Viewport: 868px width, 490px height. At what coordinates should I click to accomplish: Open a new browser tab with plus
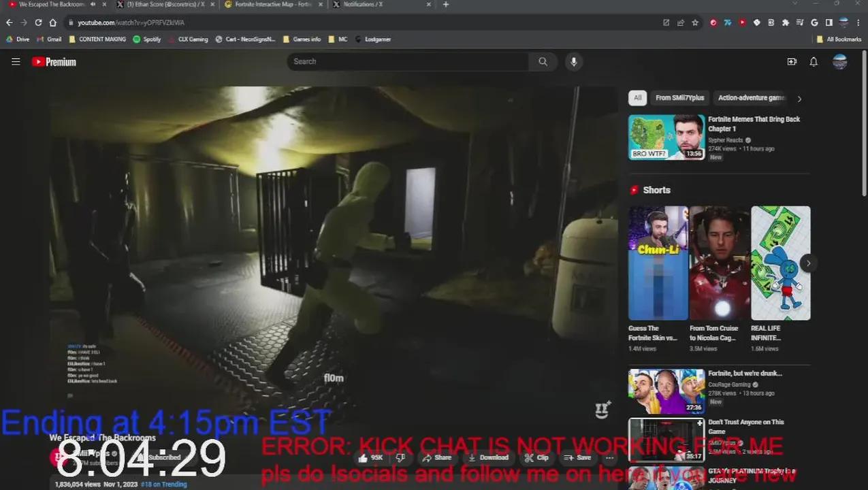click(446, 4)
